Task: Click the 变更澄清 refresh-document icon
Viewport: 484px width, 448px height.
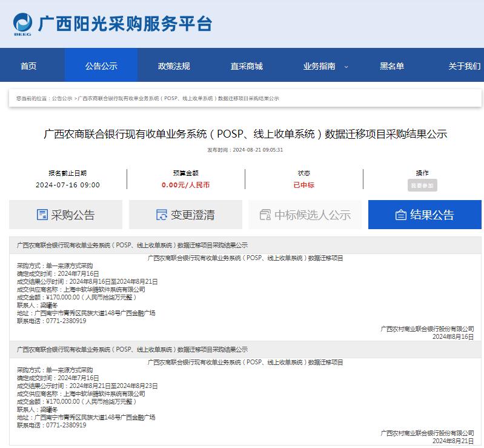Action: (x=162, y=215)
